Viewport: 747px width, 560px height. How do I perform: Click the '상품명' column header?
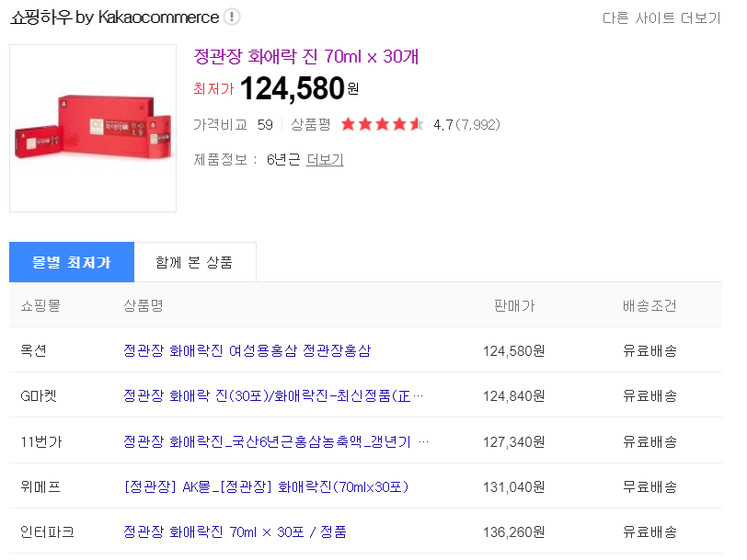144,305
